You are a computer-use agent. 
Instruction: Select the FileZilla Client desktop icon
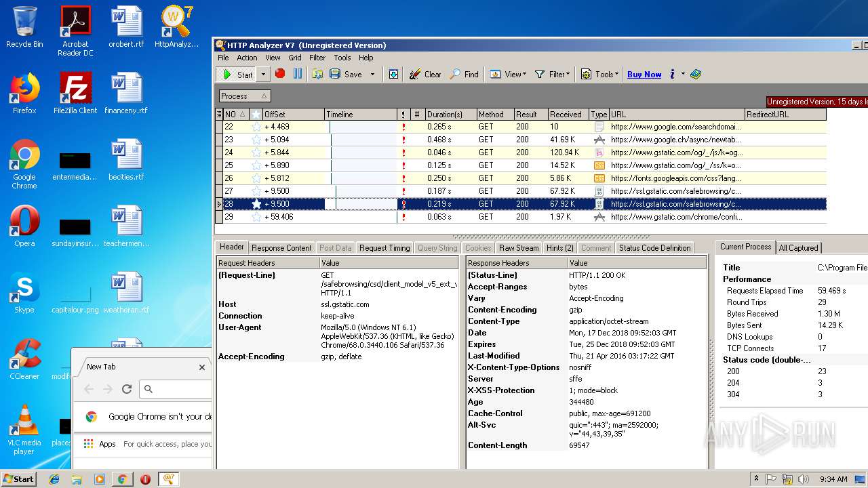[75, 93]
